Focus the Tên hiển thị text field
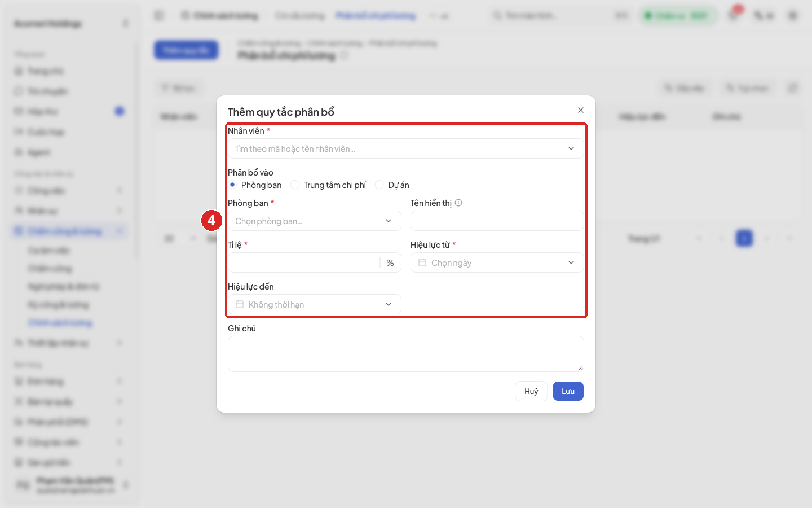The image size is (812, 508). point(497,221)
